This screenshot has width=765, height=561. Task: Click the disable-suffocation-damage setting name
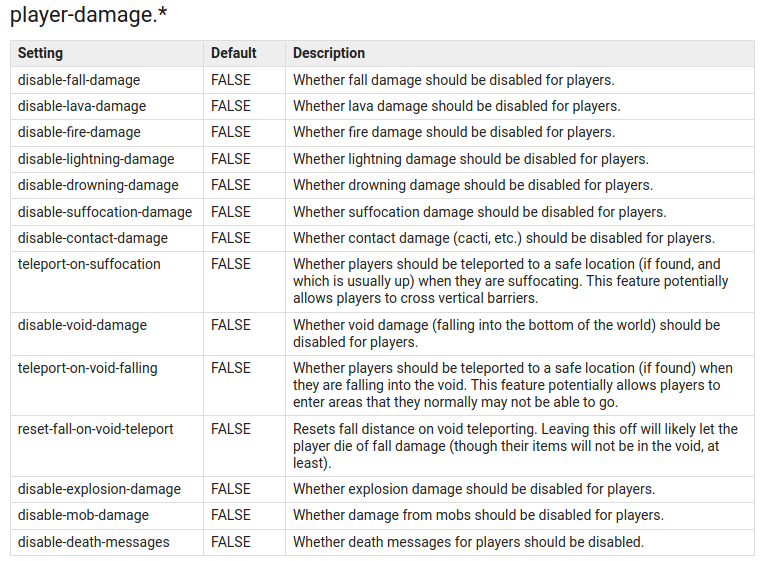pyautogui.click(x=105, y=212)
